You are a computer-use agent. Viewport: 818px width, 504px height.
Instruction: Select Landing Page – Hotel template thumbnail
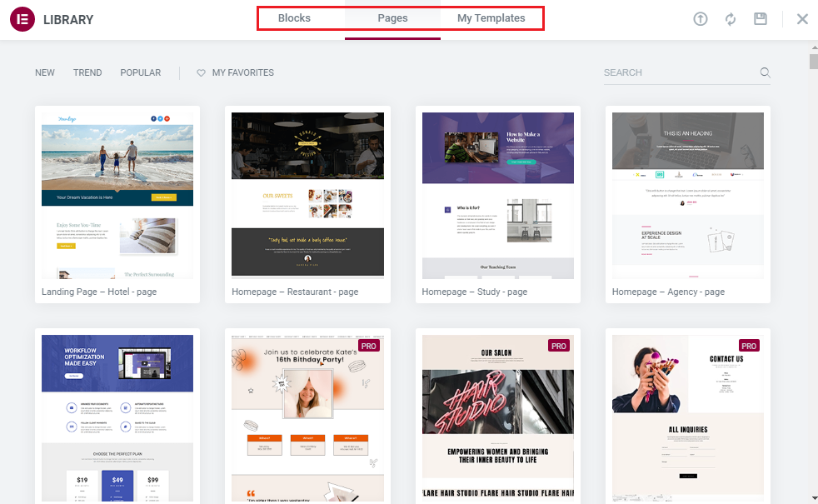click(x=117, y=196)
